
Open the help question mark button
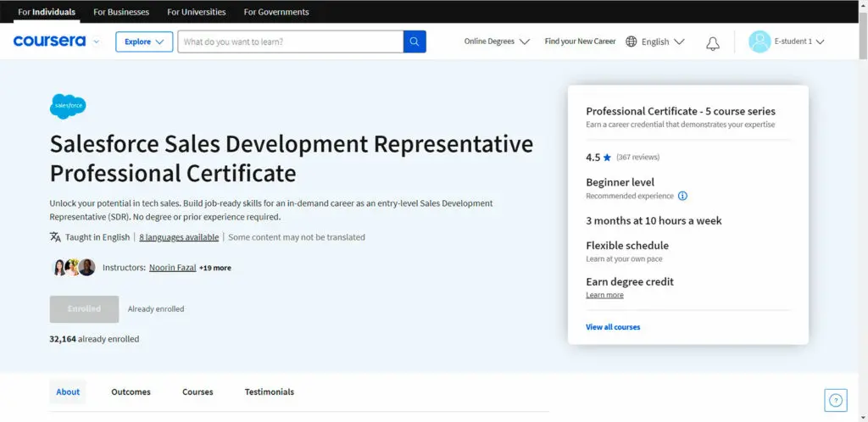(x=835, y=400)
